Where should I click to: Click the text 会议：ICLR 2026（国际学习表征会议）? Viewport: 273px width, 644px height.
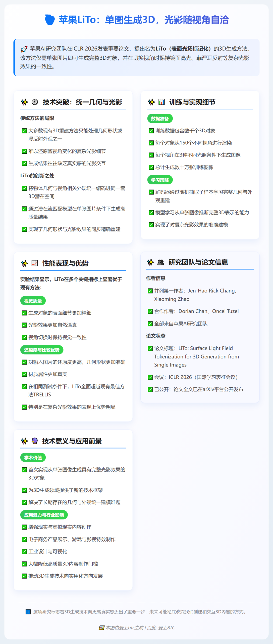point(196,377)
